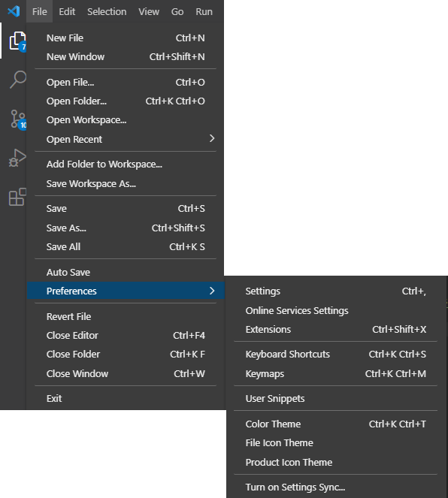Open the Run menu
Viewport: 448px width, 498px height.
pyautogui.click(x=204, y=11)
